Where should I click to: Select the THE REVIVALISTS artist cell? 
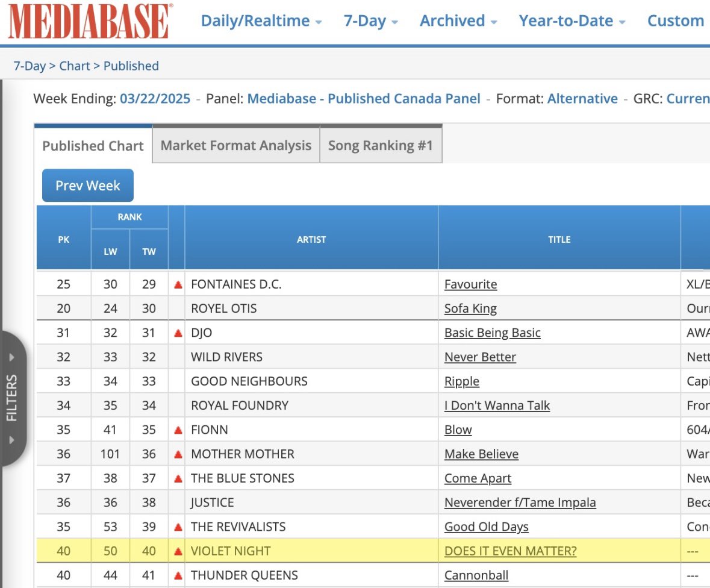[x=311, y=527]
